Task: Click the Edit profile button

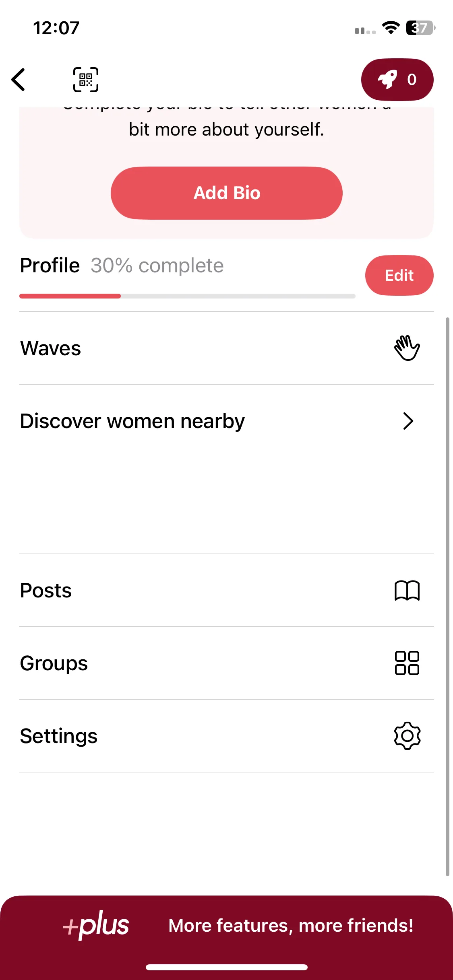Action: [x=399, y=276]
